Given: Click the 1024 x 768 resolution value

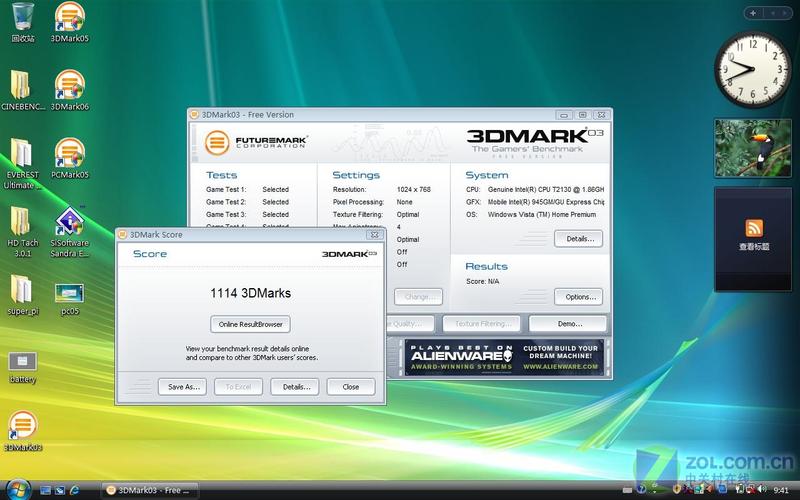Looking at the screenshot, I should (414, 189).
